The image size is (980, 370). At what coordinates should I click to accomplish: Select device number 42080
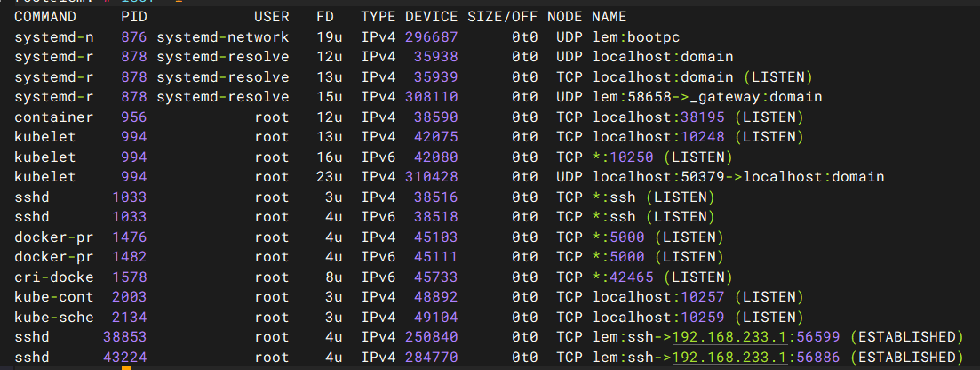tap(435, 157)
